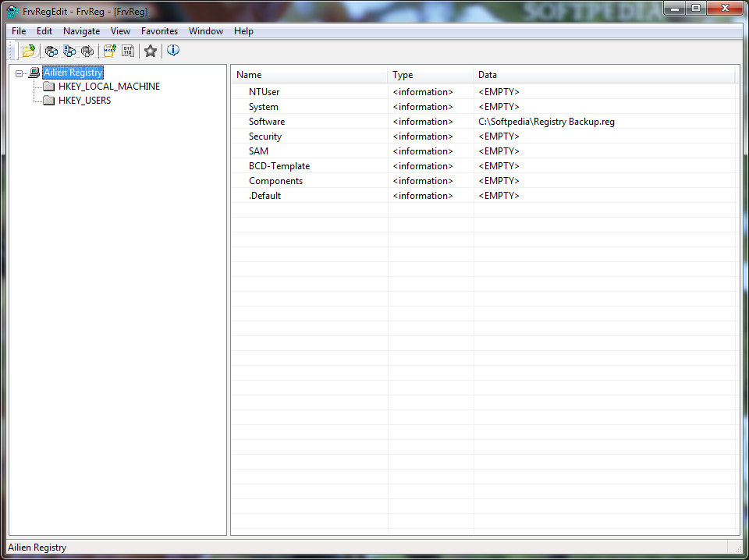Image resolution: width=749 pixels, height=560 pixels.
Task: Select the SAM row
Action: (484, 151)
